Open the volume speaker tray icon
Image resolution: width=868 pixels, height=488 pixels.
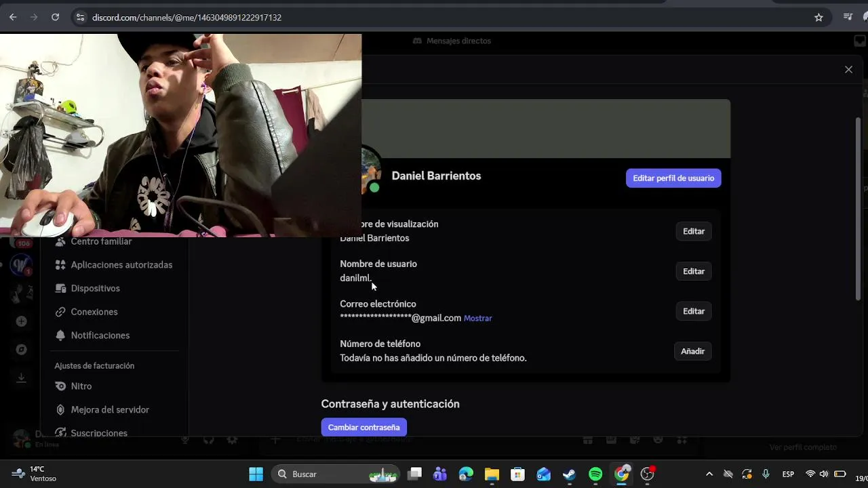pos(824,474)
